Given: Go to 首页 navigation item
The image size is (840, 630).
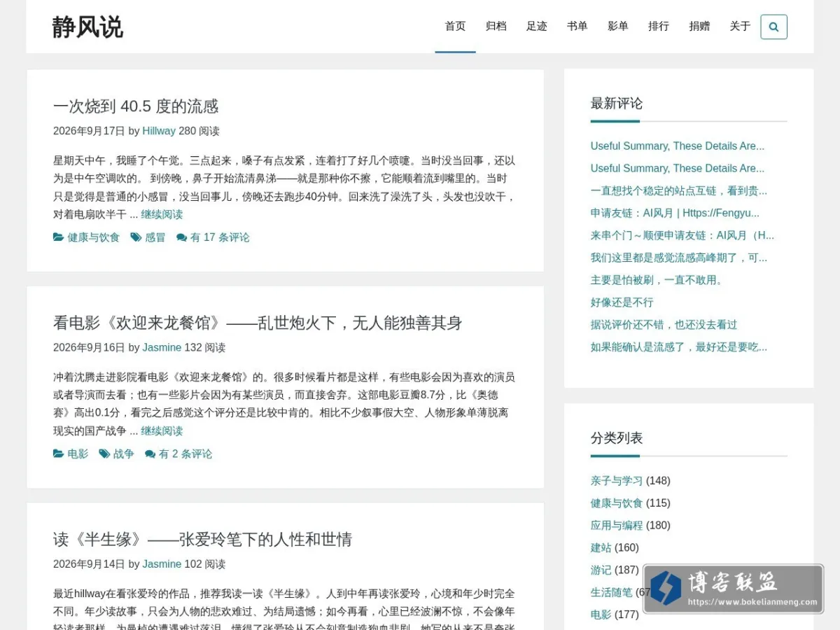Looking at the screenshot, I should pos(455,26).
